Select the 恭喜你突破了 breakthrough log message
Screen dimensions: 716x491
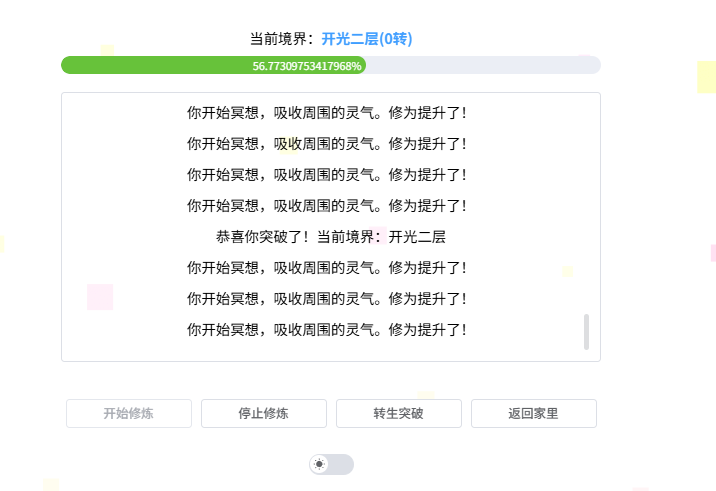pyautogui.click(x=330, y=237)
